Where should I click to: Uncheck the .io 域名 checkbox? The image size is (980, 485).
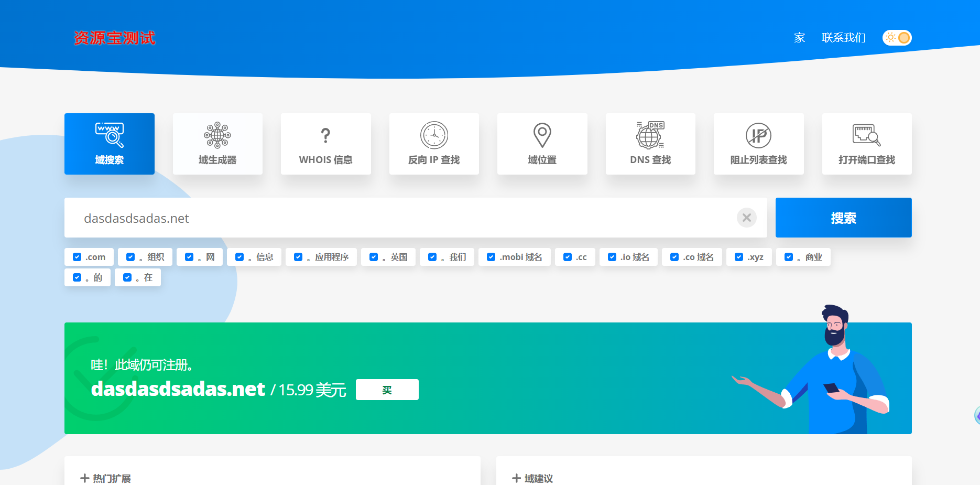612,257
